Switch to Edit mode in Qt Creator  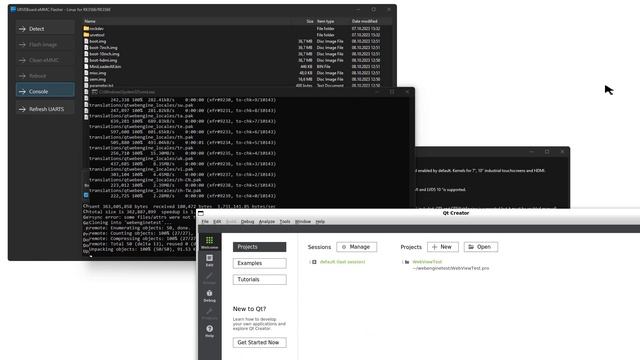(209, 260)
